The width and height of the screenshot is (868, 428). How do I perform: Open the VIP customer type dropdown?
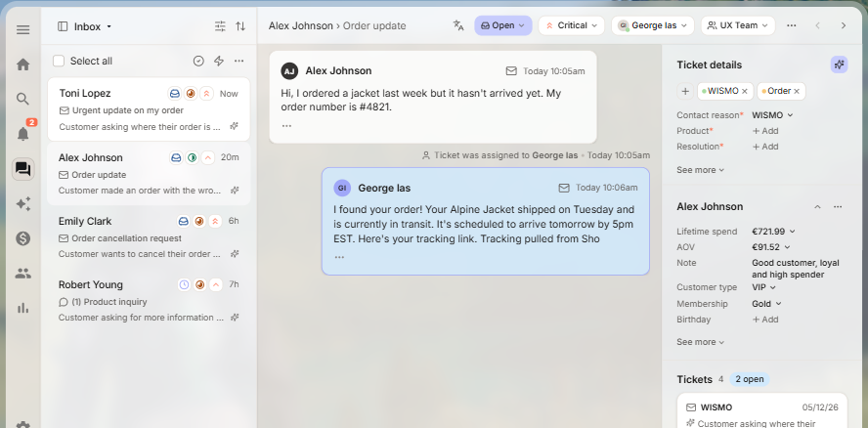[764, 287]
